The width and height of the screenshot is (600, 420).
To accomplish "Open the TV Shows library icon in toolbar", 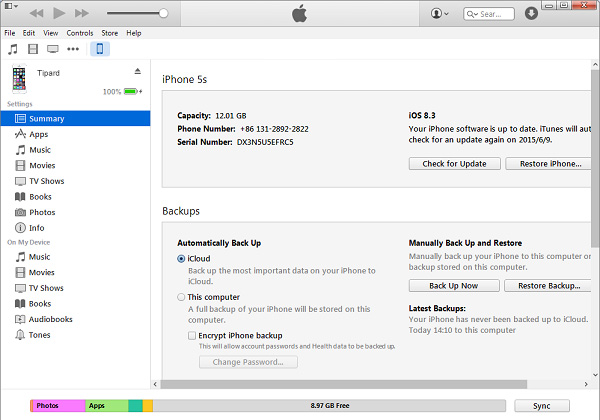I will (53, 49).
